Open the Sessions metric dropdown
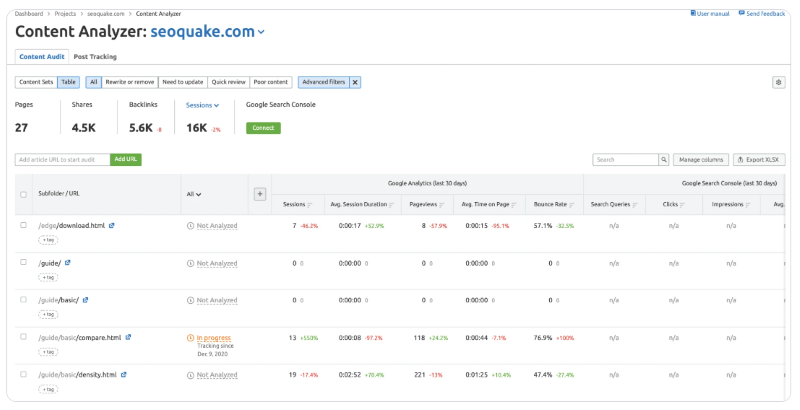The width and height of the screenshot is (800, 410). point(202,104)
